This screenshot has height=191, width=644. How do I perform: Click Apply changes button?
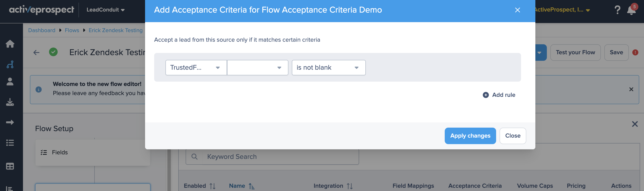tap(470, 136)
